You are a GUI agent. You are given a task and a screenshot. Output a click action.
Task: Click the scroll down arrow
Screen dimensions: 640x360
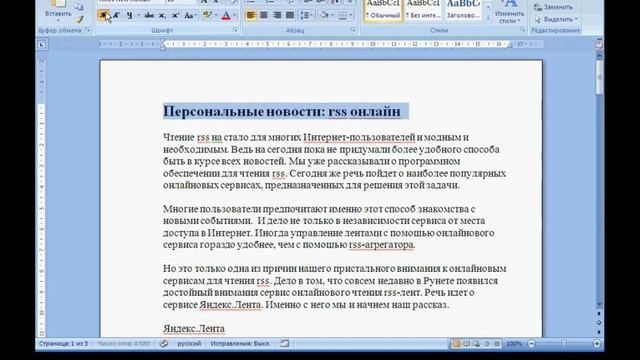coord(599,304)
